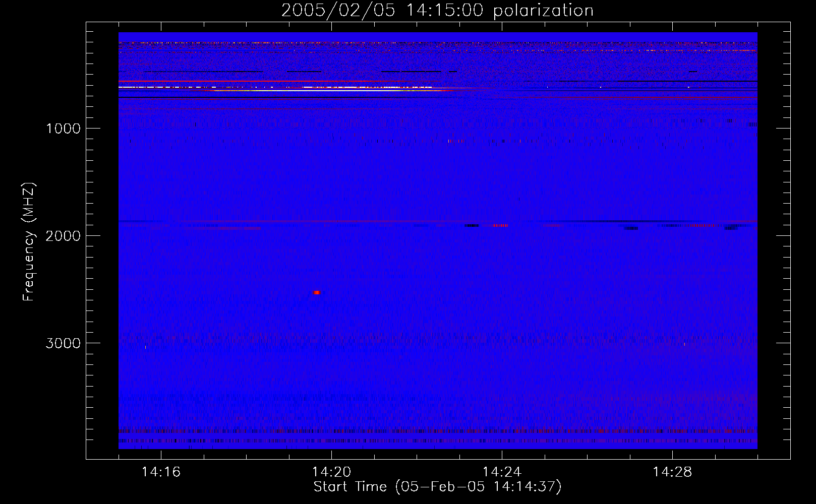Image resolution: width=816 pixels, height=504 pixels.
Task: Click the plot title '2005/02/05 14:15:00 polarization'
Action: coord(437,10)
